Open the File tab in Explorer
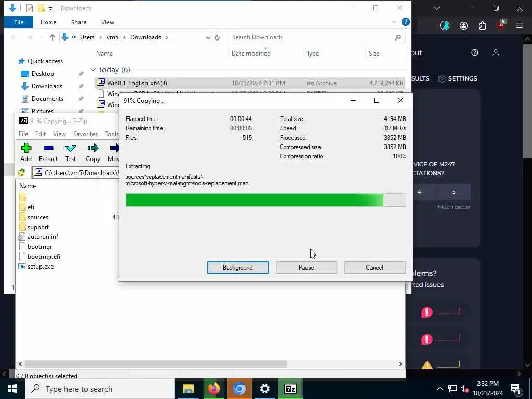 click(19, 22)
